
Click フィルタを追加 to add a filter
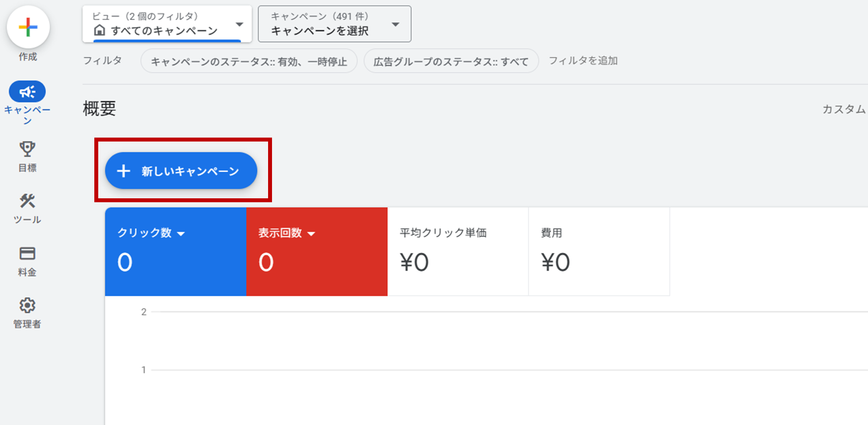pos(583,61)
